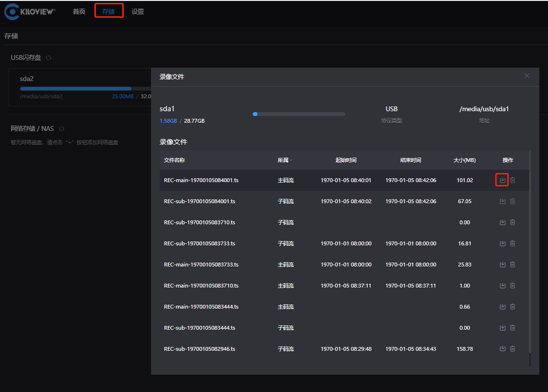Delete REC-sub-19700105083733.ts file
The width and height of the screenshot is (548, 392).
513,243
